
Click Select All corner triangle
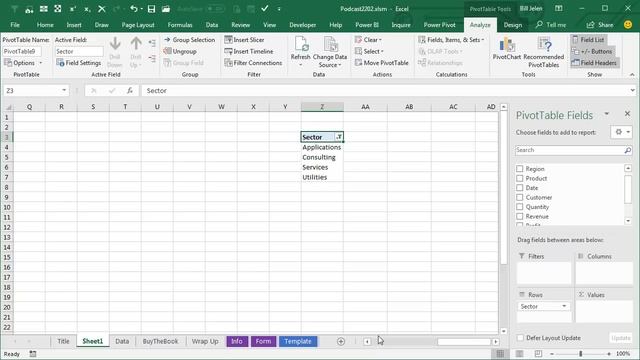click(8, 107)
